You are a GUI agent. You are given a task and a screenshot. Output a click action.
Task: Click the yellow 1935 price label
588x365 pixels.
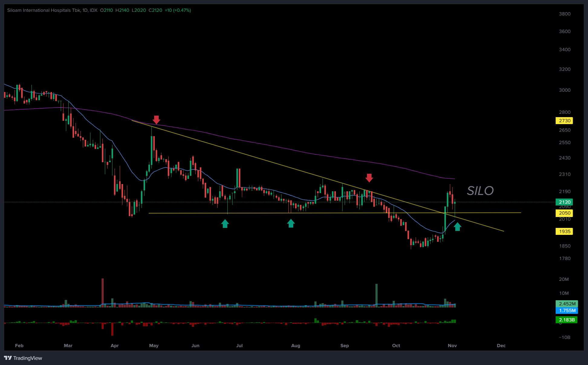pos(564,232)
